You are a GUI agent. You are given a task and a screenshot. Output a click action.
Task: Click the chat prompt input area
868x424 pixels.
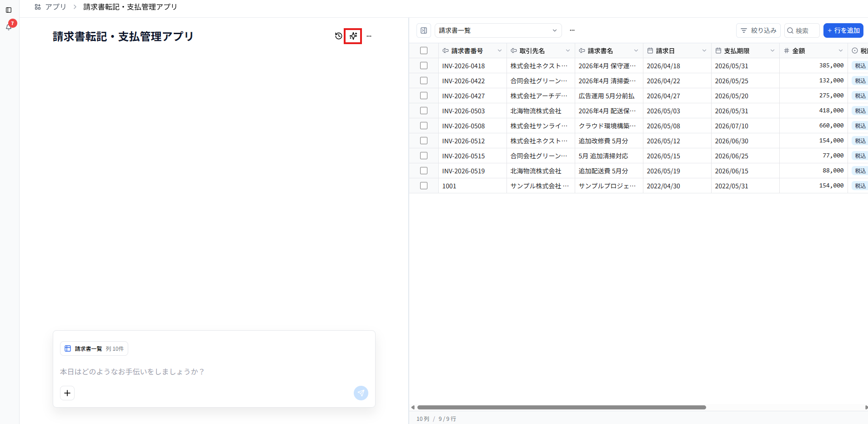214,372
